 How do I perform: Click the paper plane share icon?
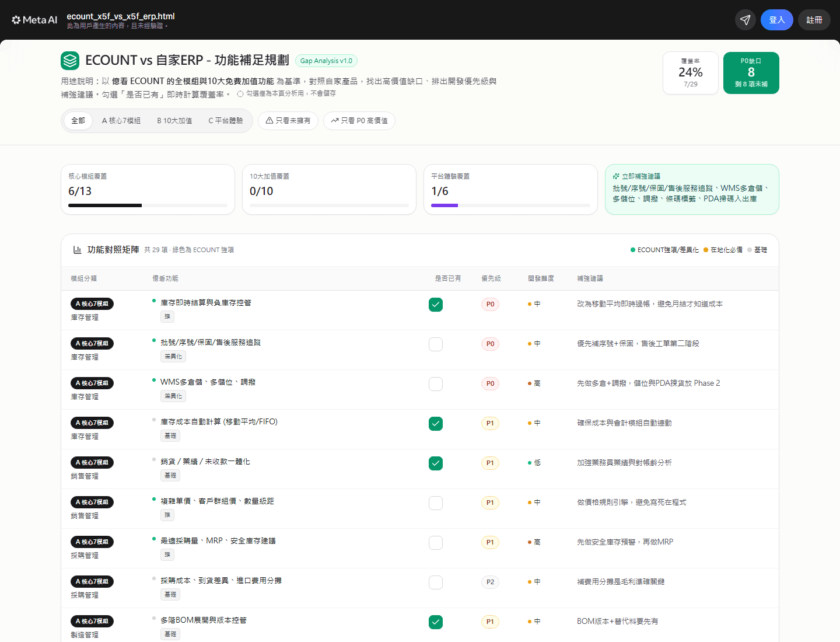click(745, 20)
